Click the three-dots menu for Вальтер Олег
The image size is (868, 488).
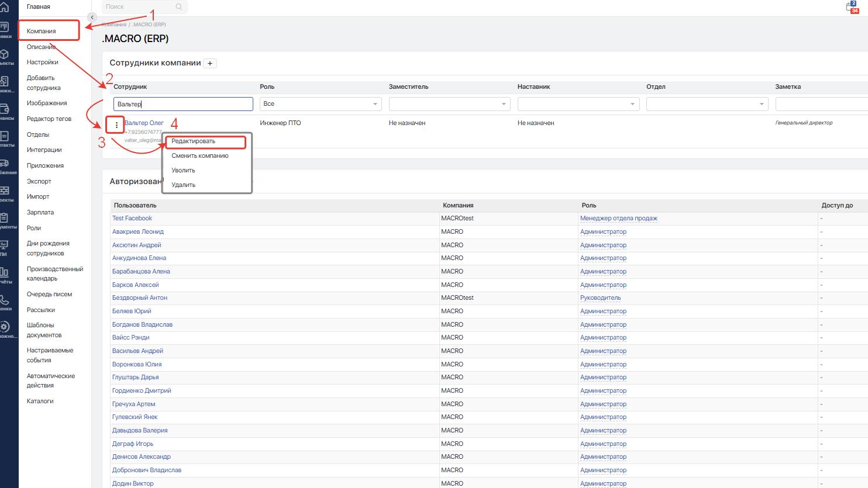[116, 125]
